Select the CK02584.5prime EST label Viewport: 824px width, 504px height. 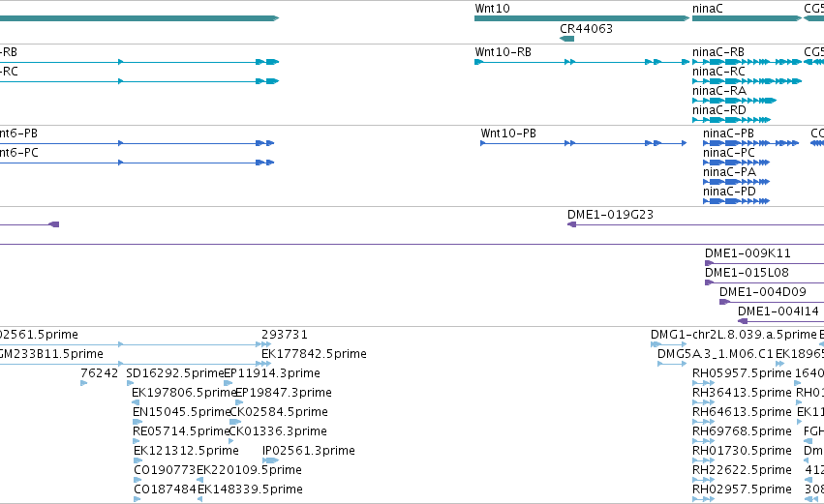[x=279, y=413]
